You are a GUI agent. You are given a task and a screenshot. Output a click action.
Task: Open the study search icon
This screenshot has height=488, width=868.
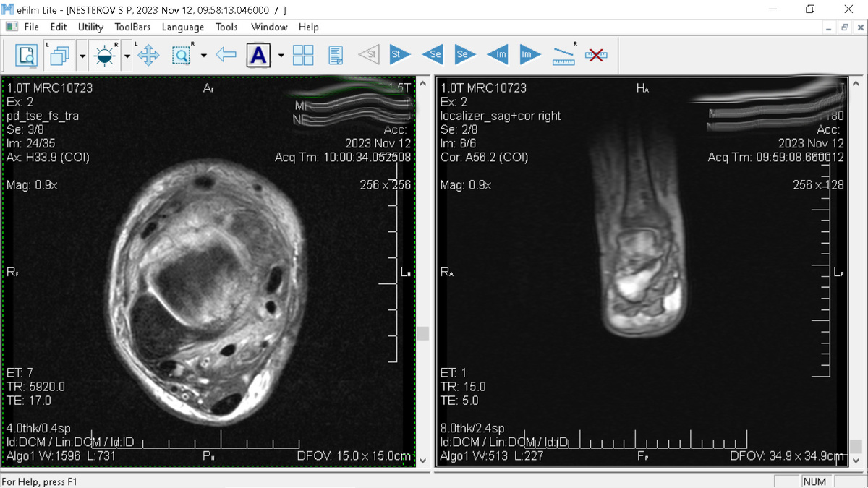click(27, 55)
